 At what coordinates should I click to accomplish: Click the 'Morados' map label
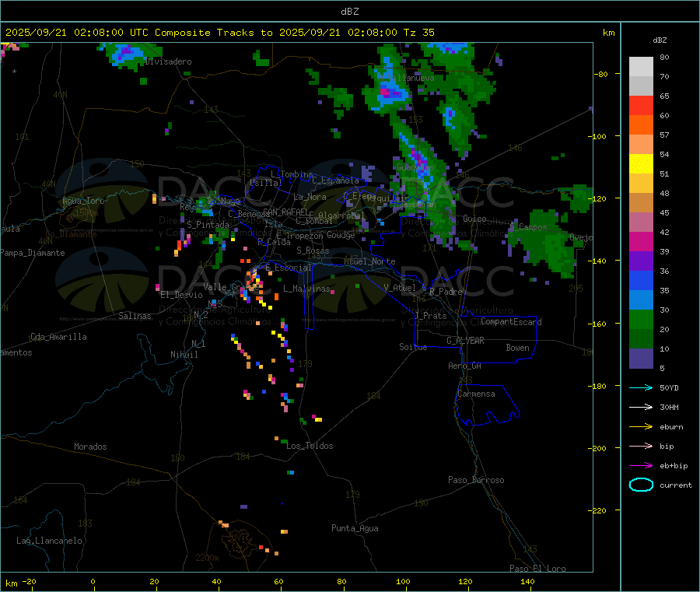(91, 447)
